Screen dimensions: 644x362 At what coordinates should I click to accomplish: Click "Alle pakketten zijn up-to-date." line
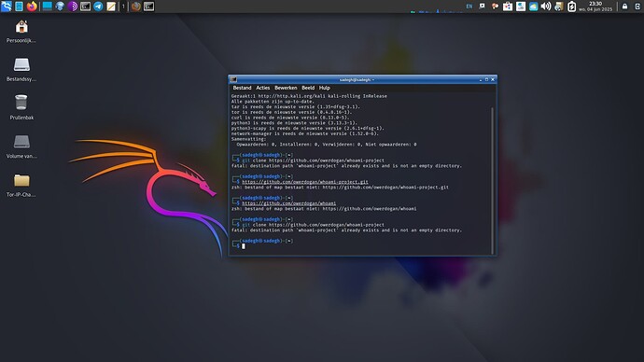coord(273,102)
